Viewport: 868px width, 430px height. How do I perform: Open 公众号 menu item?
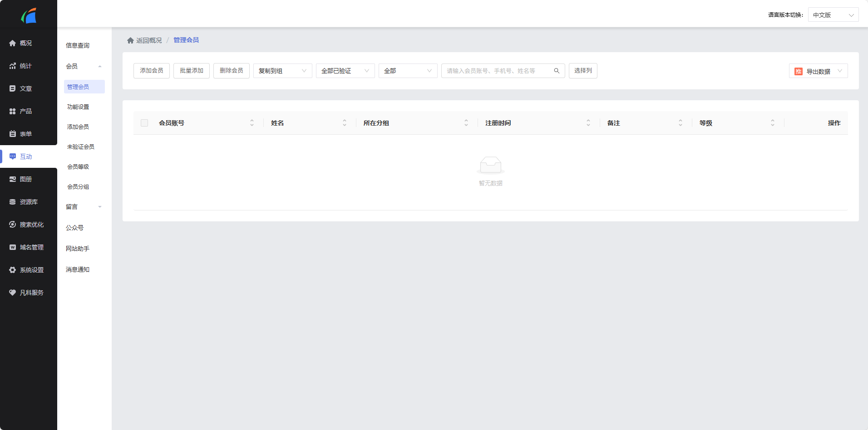[x=74, y=228]
